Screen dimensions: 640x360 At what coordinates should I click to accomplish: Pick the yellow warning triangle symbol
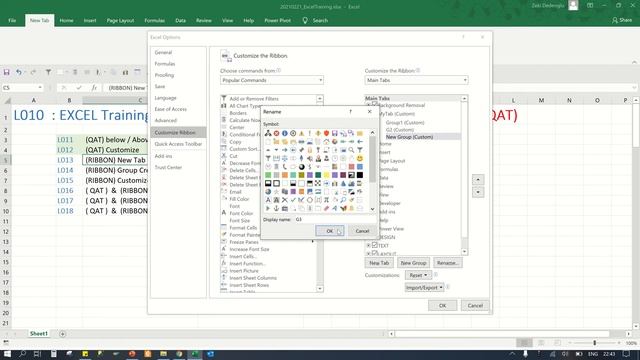pos(302,133)
